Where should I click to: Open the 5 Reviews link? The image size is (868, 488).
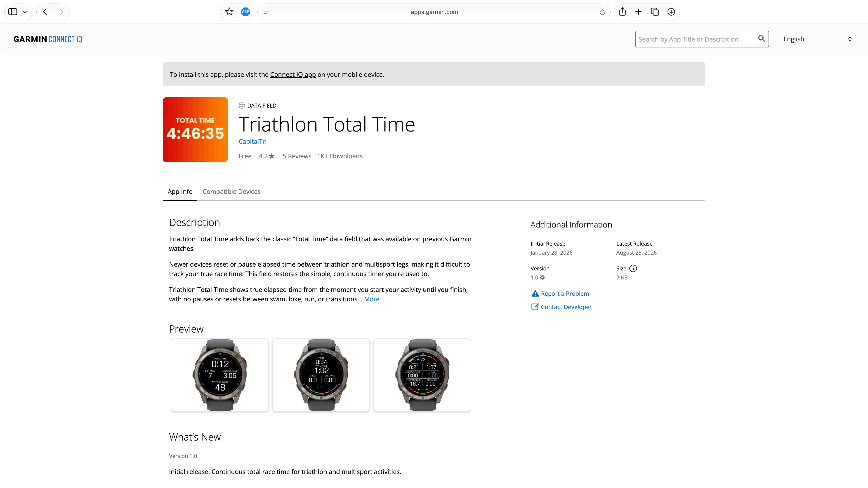click(297, 156)
